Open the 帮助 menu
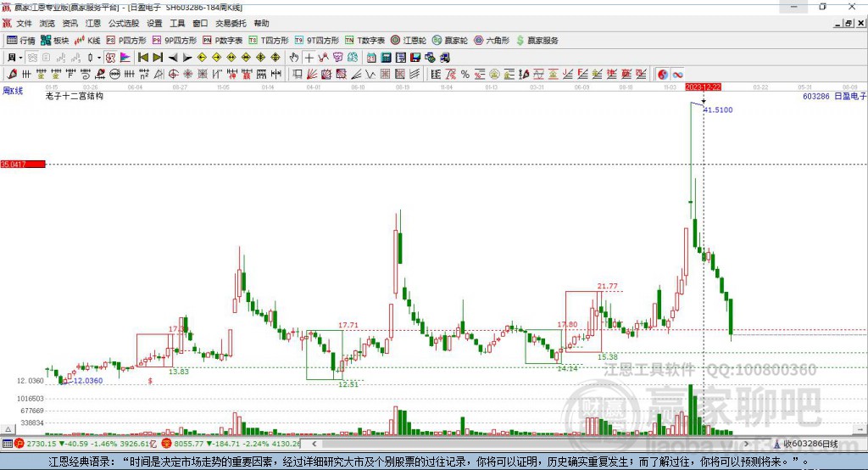 coord(261,23)
